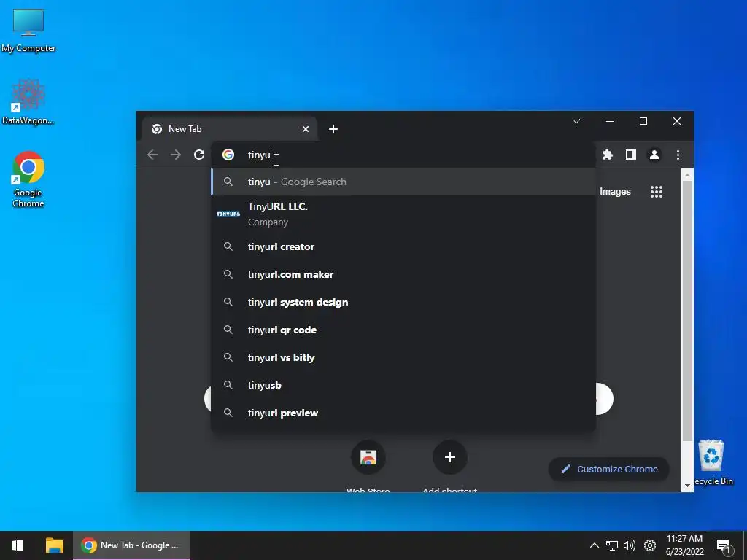Open the Windows Start button

click(18, 545)
